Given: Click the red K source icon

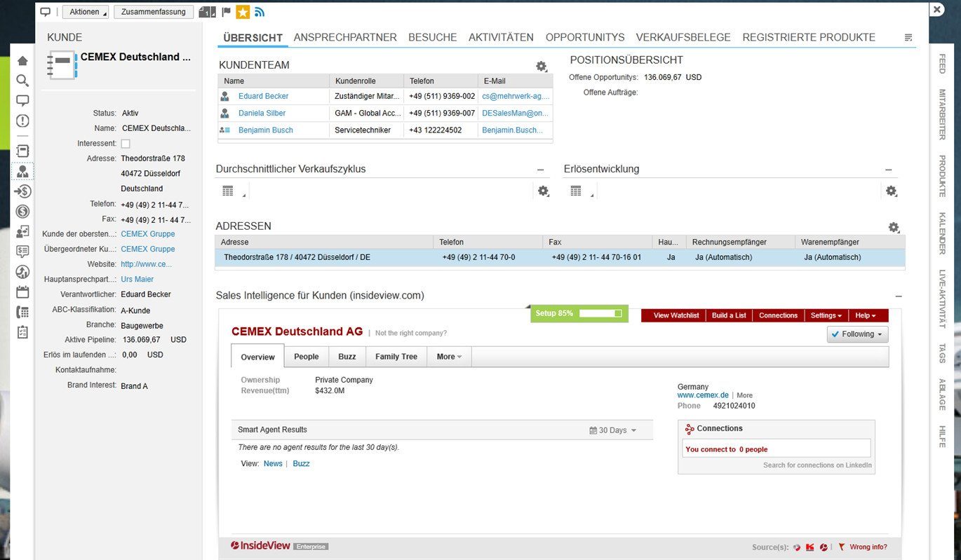Looking at the screenshot, I should (809, 547).
